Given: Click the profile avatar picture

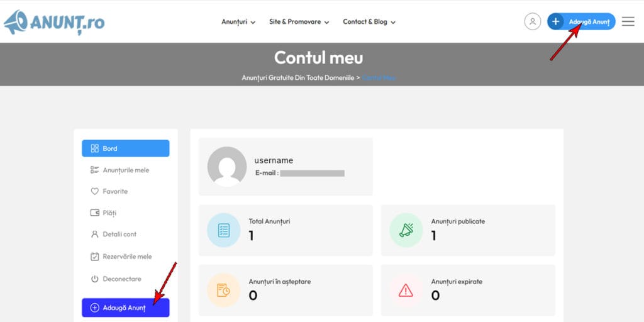Looking at the screenshot, I should 226,167.
